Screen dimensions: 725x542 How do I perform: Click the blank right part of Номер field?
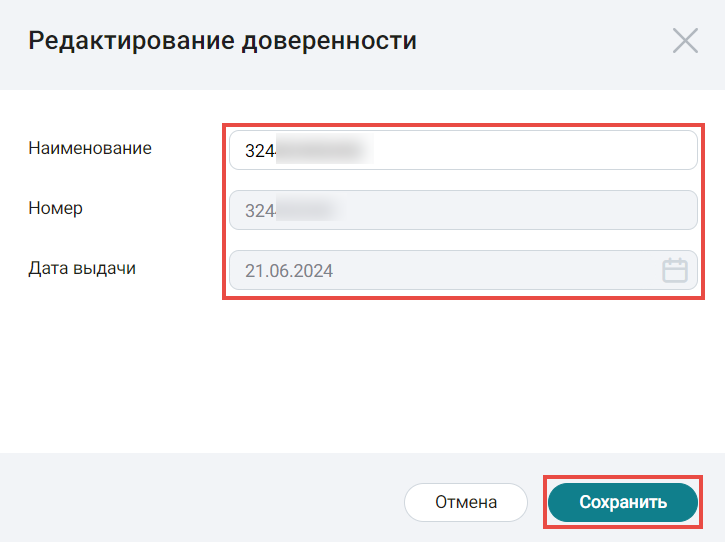click(x=518, y=210)
